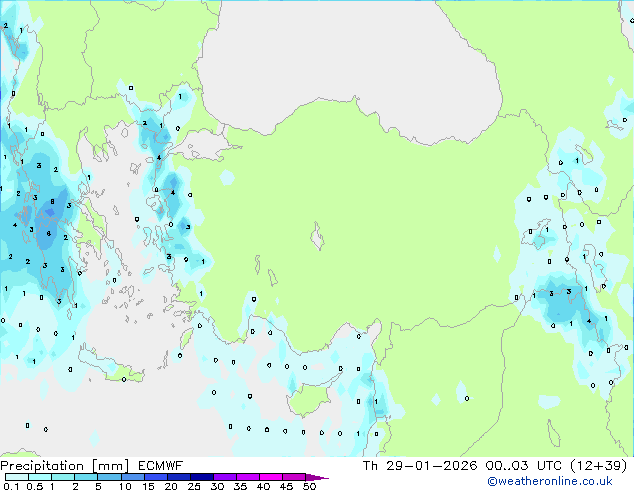This screenshot has height=490, width=634.
Task: Click the "20" legend scale label
Action: [x=171, y=486]
